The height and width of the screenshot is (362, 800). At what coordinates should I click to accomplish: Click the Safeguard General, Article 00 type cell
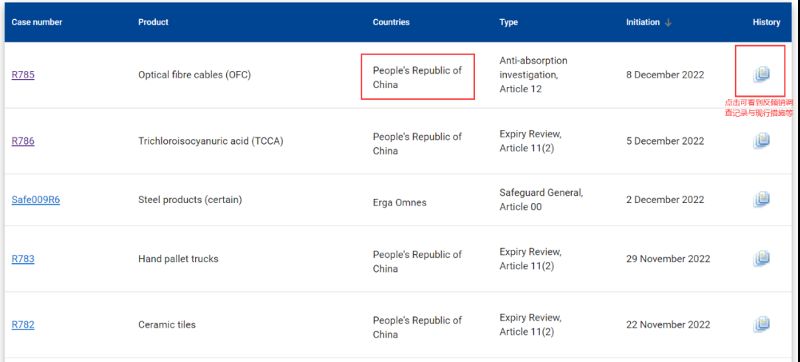(541, 200)
